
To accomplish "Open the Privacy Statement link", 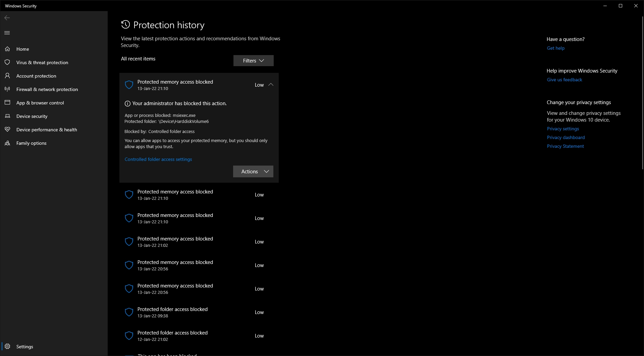I will tap(566, 146).
